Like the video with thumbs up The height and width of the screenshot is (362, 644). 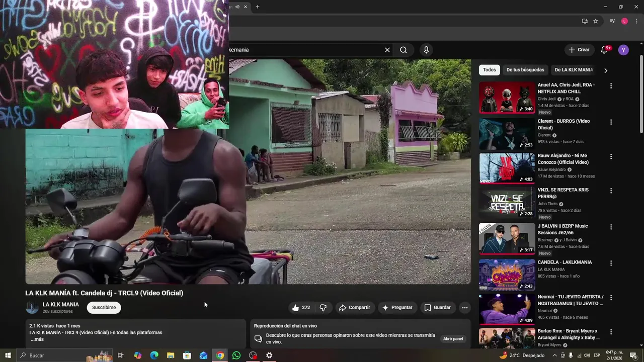301,307
